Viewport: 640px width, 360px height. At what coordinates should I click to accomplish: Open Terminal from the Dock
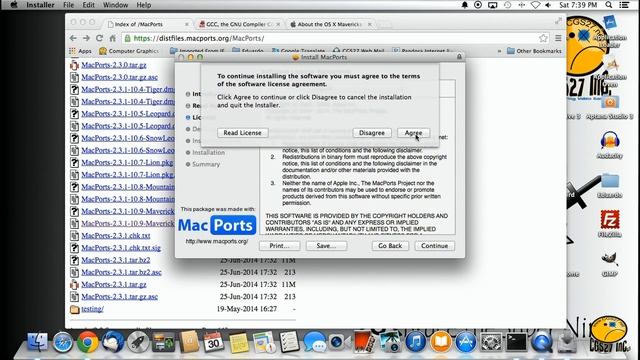tap(516, 342)
